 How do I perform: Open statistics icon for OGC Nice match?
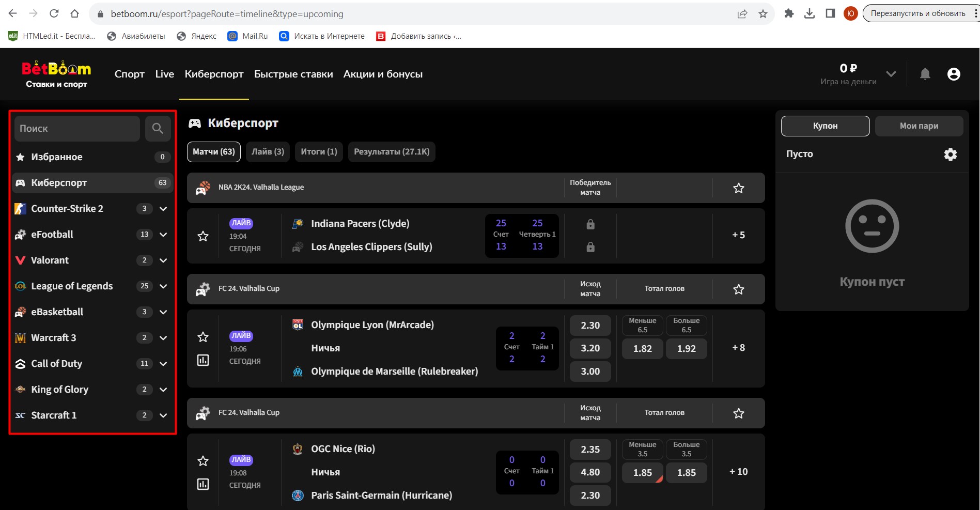point(203,484)
